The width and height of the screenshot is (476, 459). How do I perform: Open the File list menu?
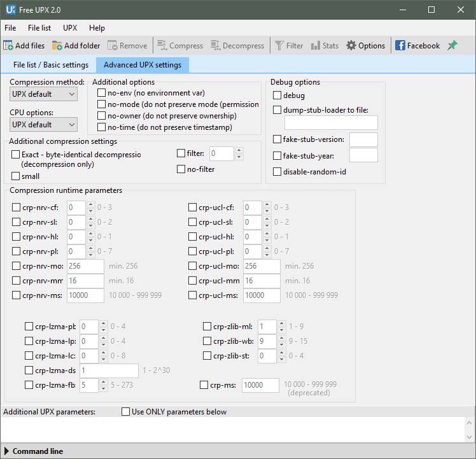click(39, 28)
